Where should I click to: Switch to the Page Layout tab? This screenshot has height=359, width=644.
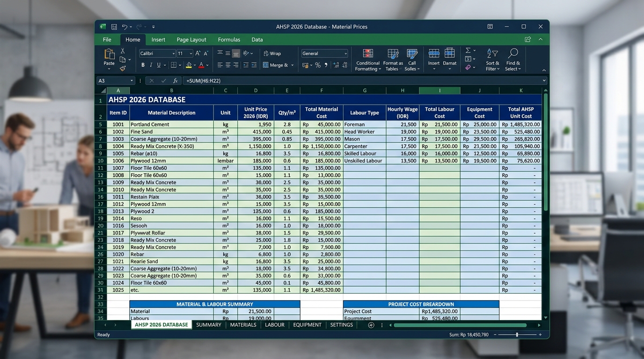coord(191,40)
